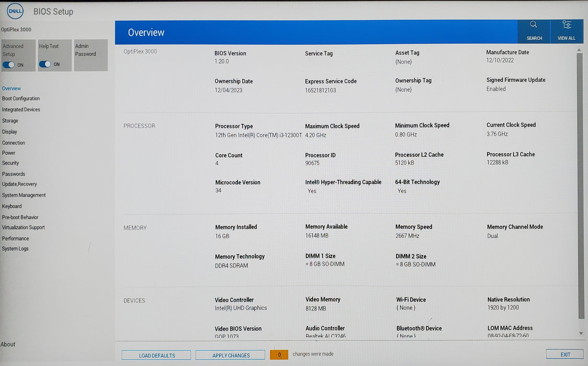
Task: Click Memory Channel Mode Dual value
Action: 492,236
